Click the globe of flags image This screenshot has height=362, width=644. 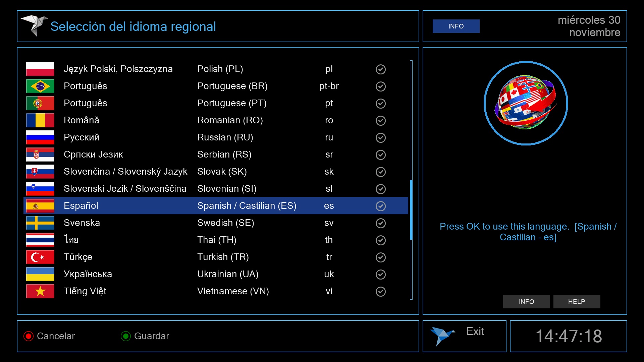[x=526, y=103]
